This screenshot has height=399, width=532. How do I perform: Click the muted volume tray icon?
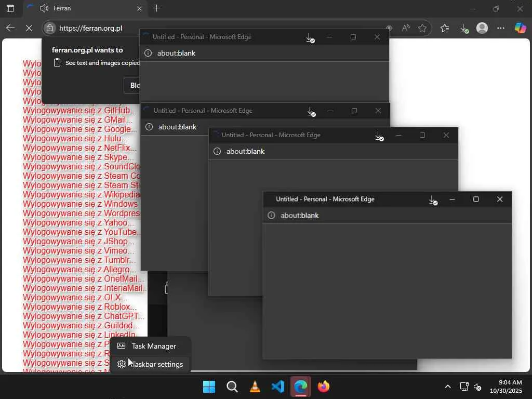pyautogui.click(x=477, y=387)
